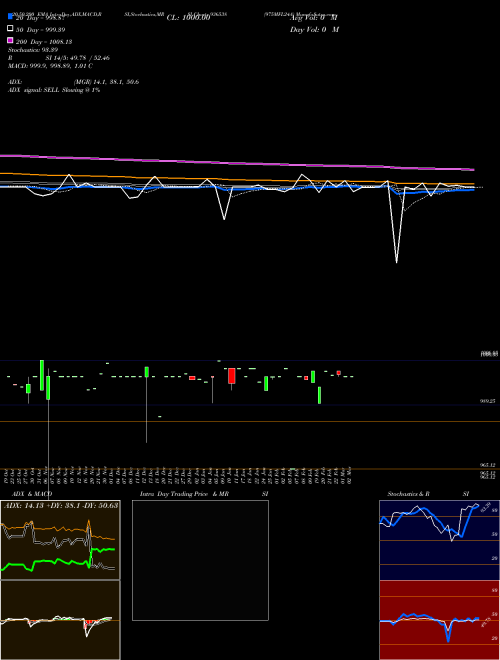This screenshot has height=660, width=500.
Task: Click the large red candle in the middle of the candlestick chart
Action: (231, 376)
